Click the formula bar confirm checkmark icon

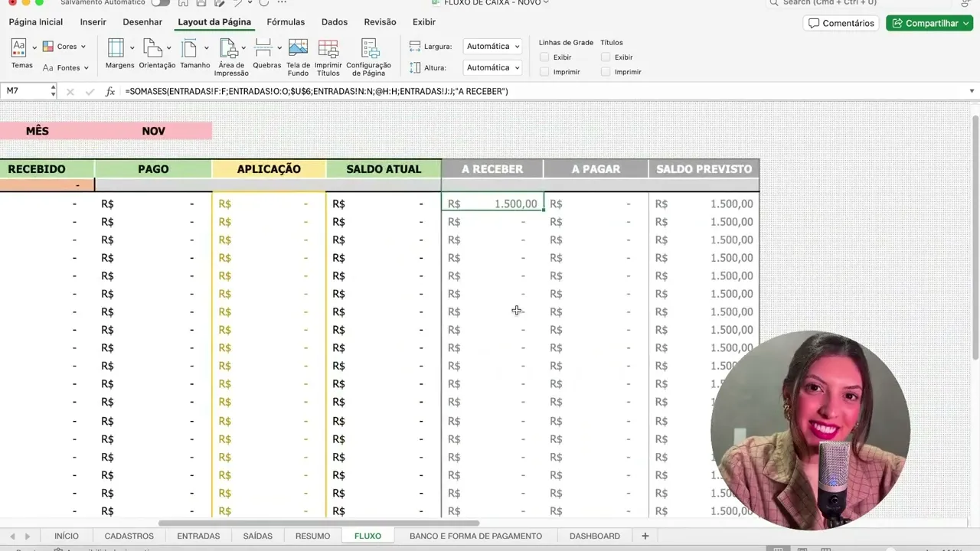coord(90,91)
